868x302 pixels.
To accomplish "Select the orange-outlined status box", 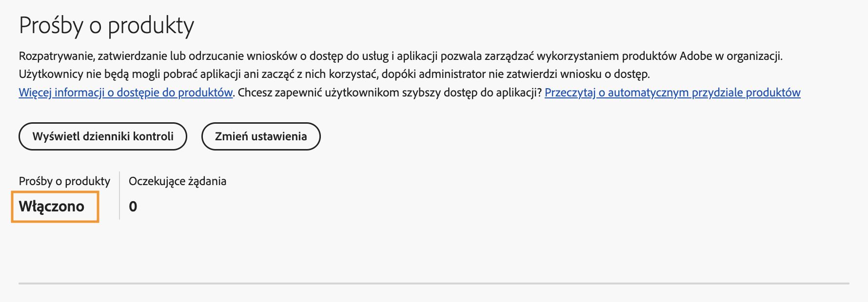I will (x=54, y=206).
